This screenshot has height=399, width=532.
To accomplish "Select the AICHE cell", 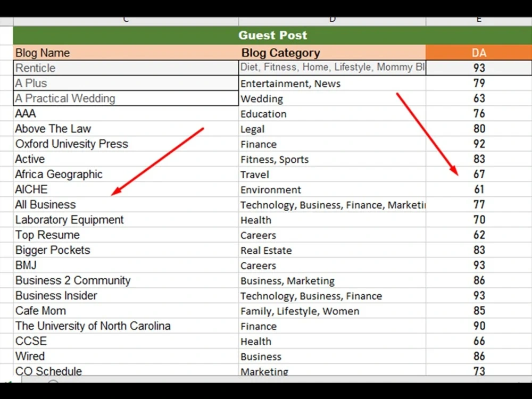I will pyautogui.click(x=126, y=189).
